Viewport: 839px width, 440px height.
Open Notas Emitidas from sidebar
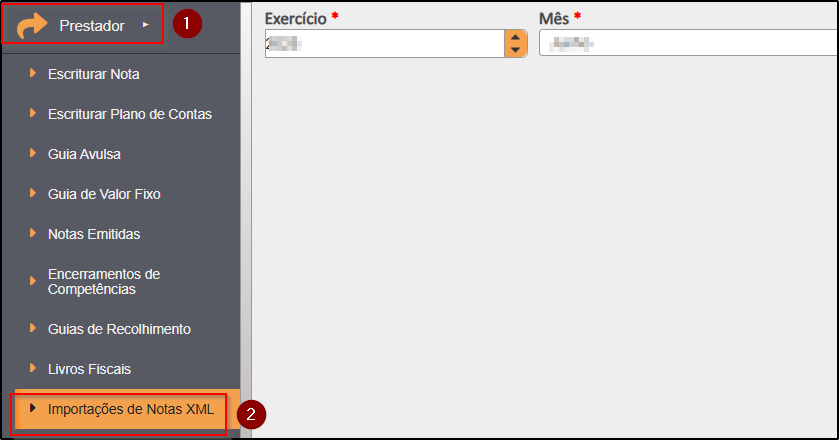pos(94,234)
